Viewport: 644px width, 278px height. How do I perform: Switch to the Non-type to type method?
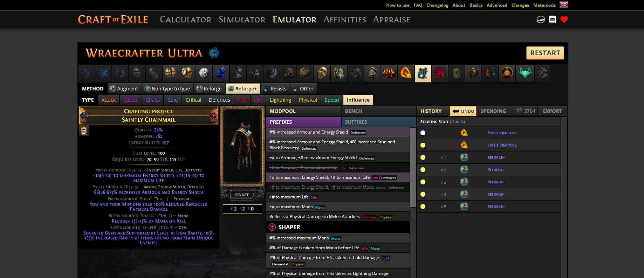click(x=167, y=89)
